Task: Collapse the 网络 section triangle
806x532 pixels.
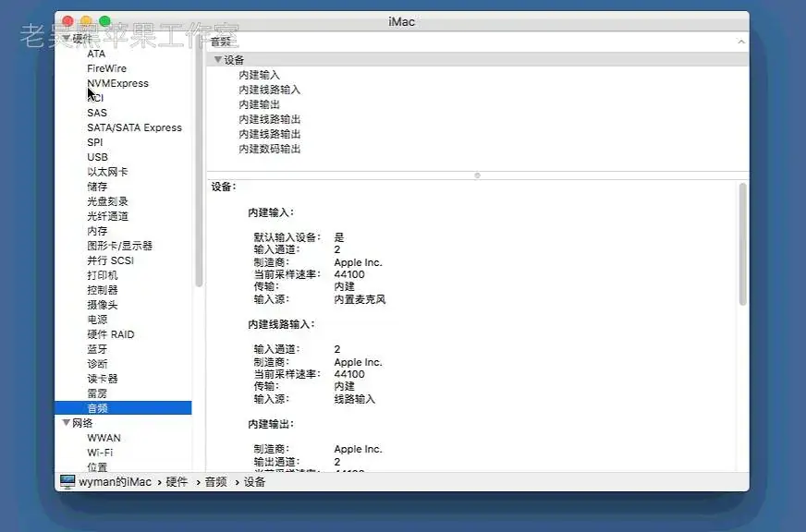Action: pyautogui.click(x=67, y=423)
